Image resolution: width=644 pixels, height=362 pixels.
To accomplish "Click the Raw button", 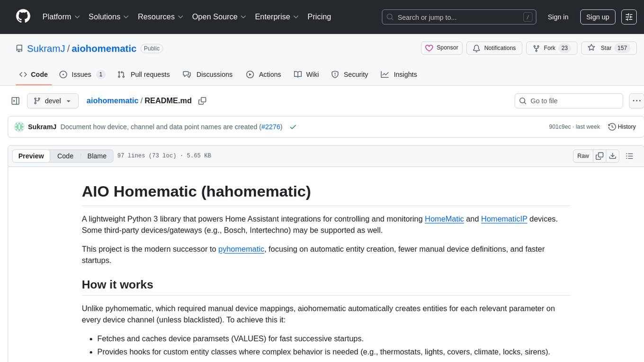I will click(x=583, y=156).
